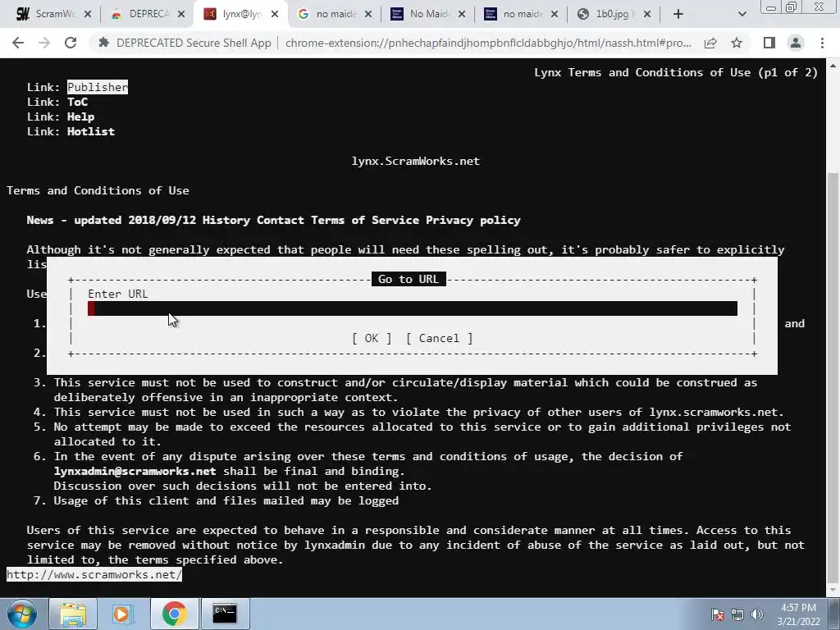Open the Windows Start menu

coord(22,614)
